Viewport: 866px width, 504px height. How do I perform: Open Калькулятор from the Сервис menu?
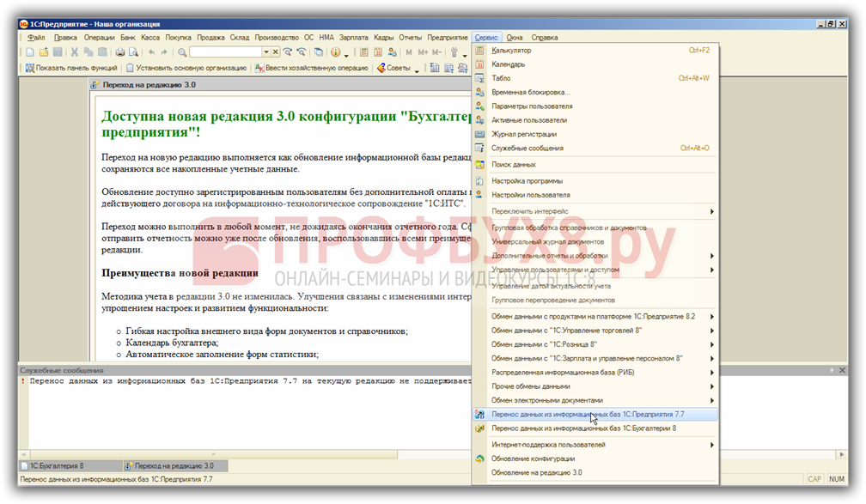(x=512, y=51)
